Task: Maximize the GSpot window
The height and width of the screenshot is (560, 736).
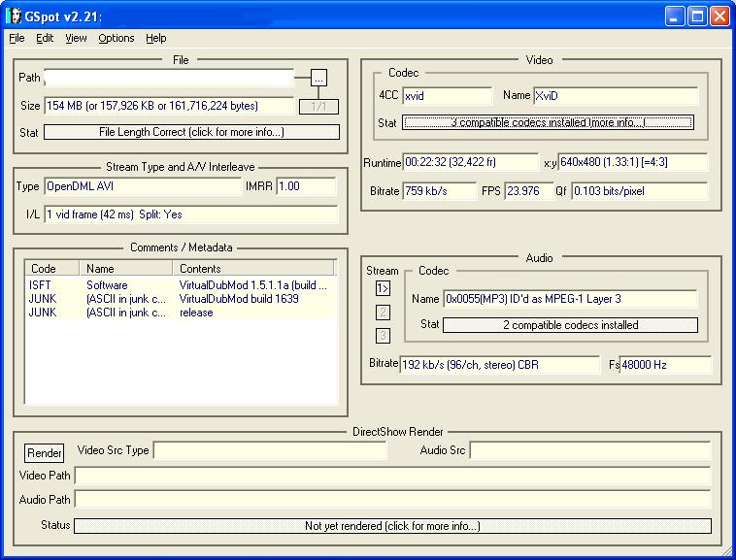Action: point(697,16)
